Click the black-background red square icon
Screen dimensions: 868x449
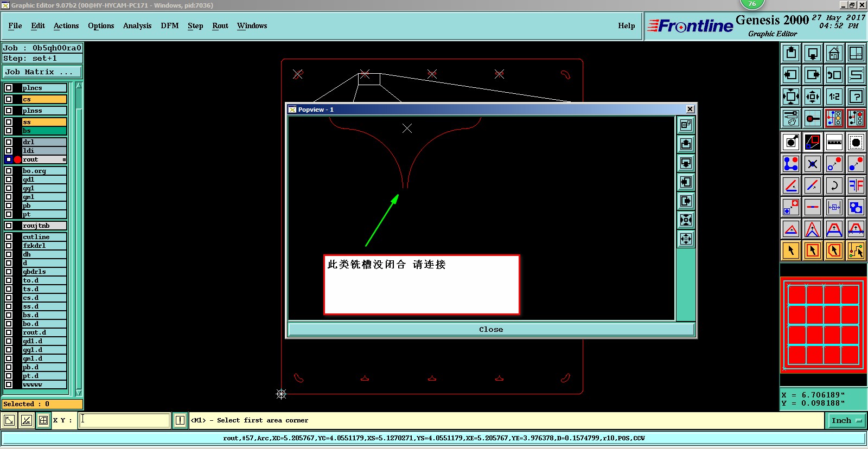[813, 142]
